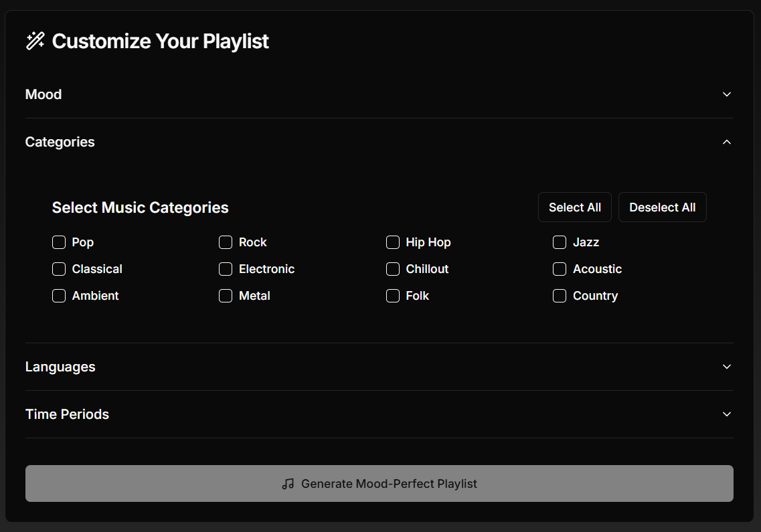Click the Deselect All button
Screen dimensions: 761x532
[662, 207]
